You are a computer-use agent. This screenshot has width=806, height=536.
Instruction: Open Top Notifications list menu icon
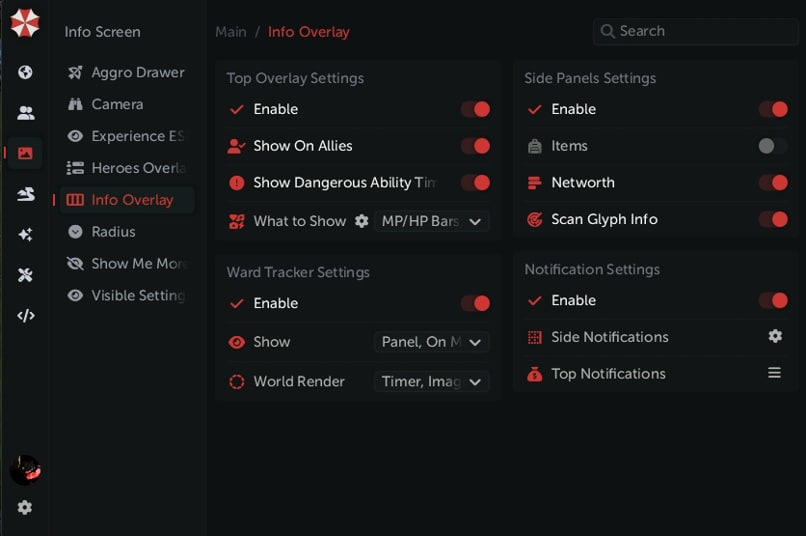tap(775, 373)
